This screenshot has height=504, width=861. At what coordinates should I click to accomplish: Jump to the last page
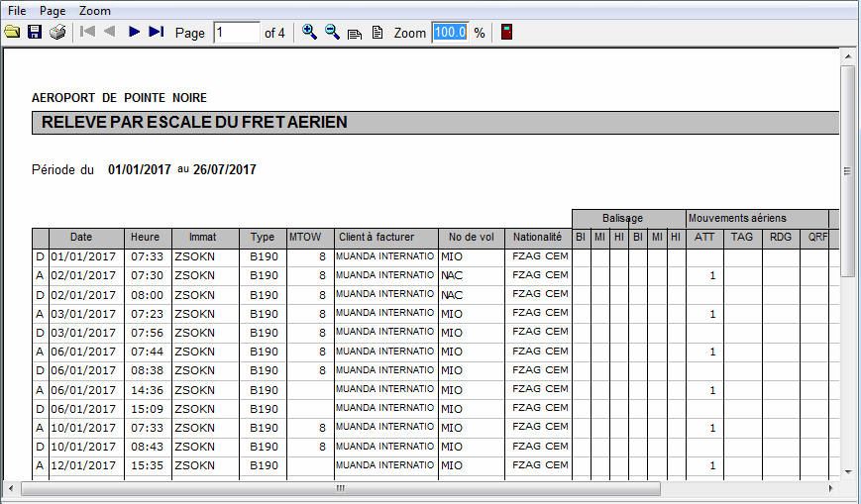coord(156,33)
